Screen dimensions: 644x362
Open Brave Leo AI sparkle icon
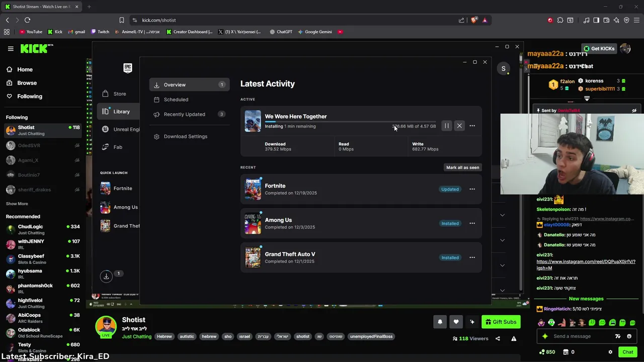(616, 20)
